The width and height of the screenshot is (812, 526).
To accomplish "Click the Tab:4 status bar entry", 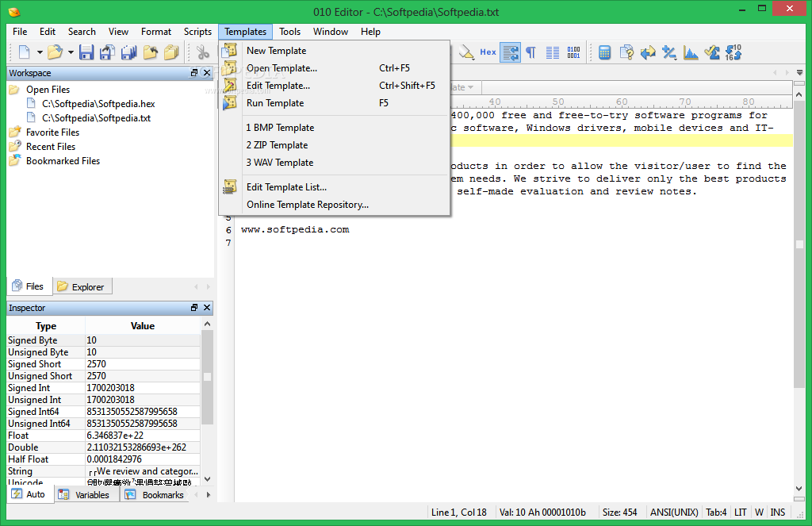I will click(x=716, y=513).
